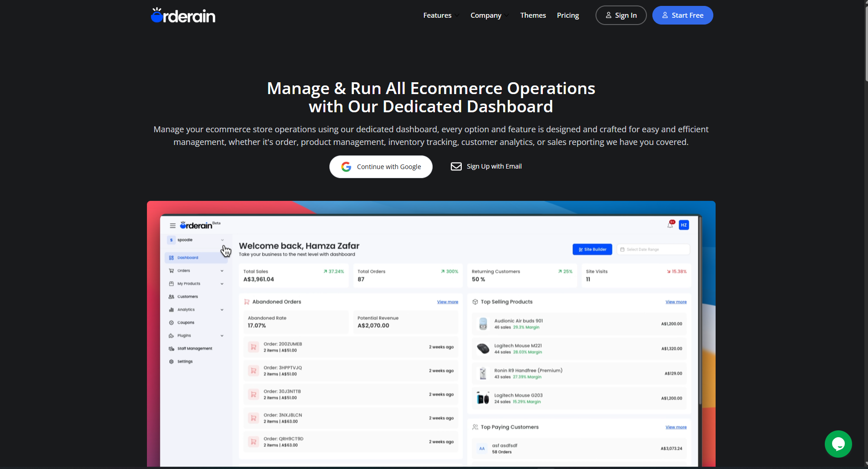Open abandoned order 3NXJ8LCN

(x=351, y=418)
